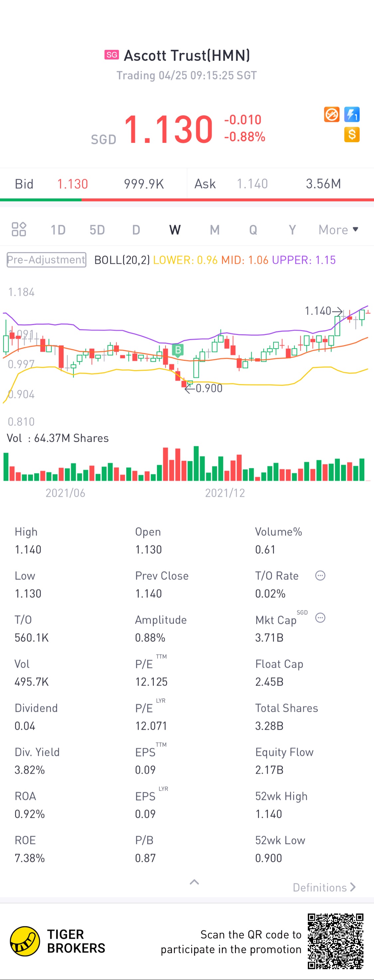Image resolution: width=374 pixels, height=980 pixels.
Task: Tap the blue lightning bolt icon
Action: click(x=352, y=115)
